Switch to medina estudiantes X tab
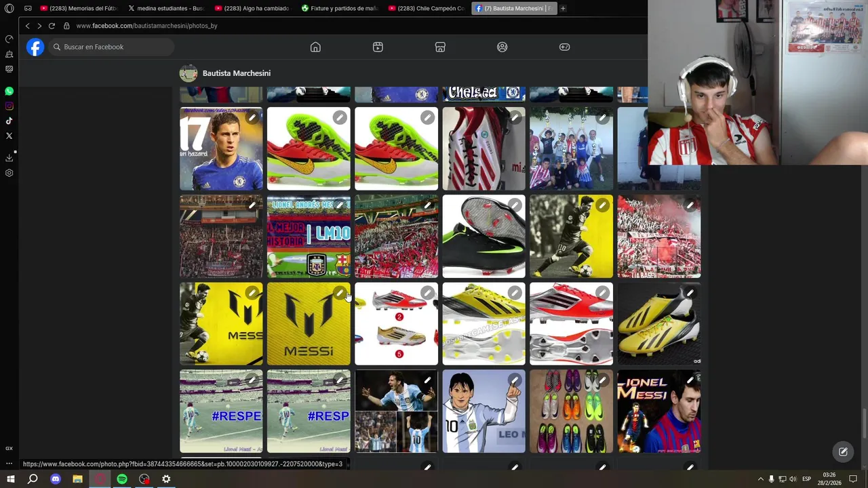Viewport: 868px width, 488px height. click(x=167, y=9)
